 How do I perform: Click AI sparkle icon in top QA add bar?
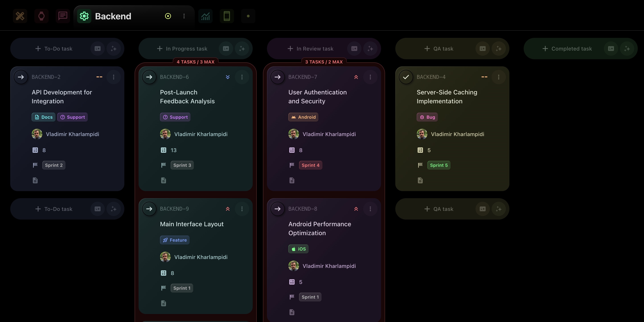[x=498, y=49]
